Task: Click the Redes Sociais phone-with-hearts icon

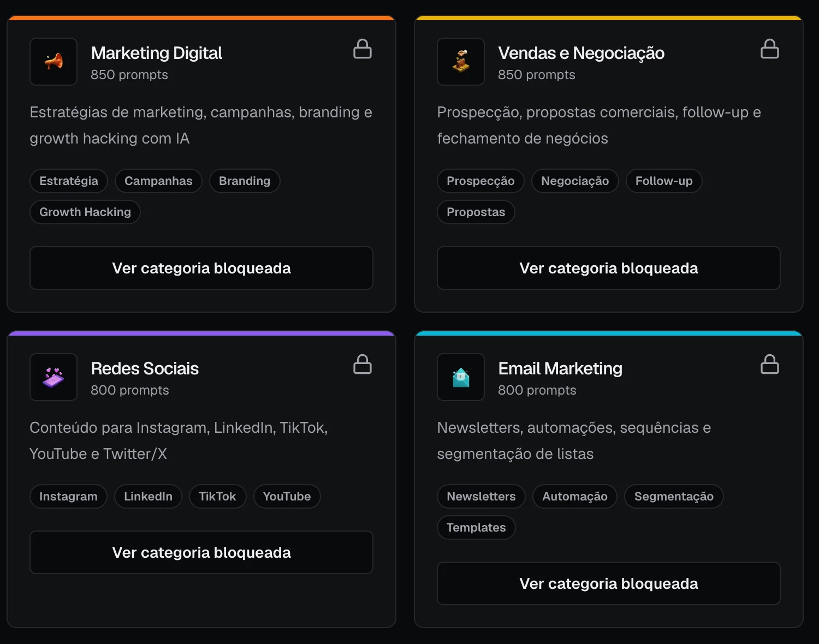Action: [x=54, y=377]
